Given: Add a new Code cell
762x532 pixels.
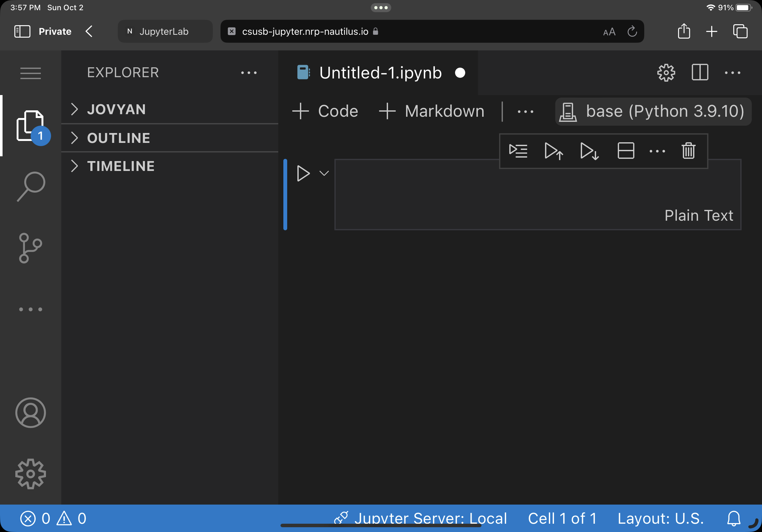Looking at the screenshot, I should coord(325,111).
